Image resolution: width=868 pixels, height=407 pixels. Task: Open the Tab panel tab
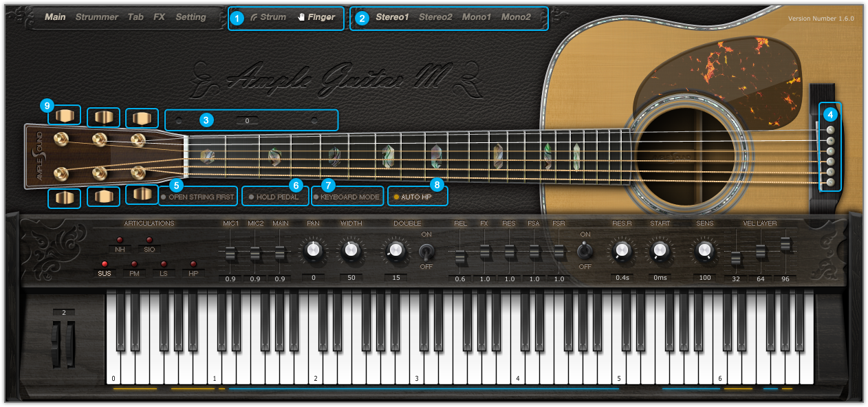[x=135, y=17]
